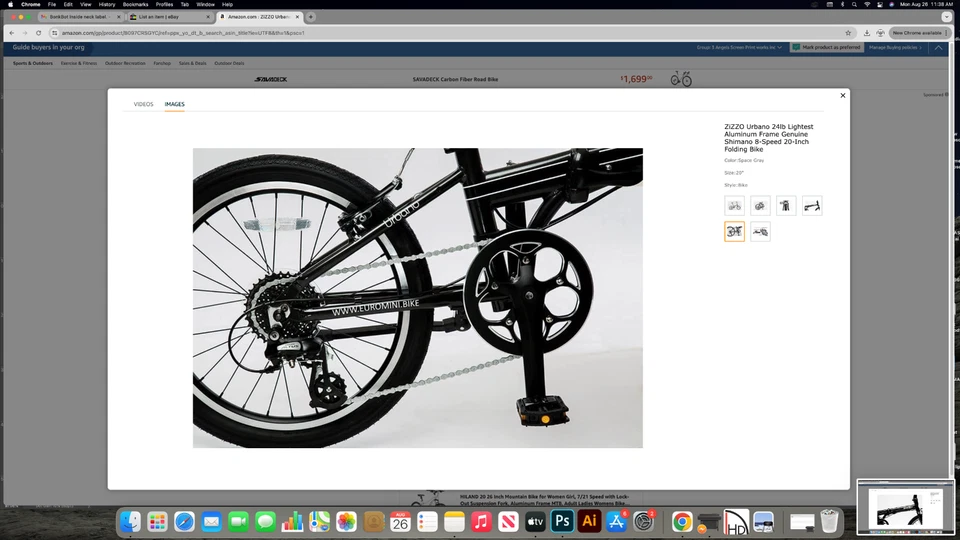Open Photos from the dock
This screenshot has height=540, width=960.
pyautogui.click(x=346, y=522)
